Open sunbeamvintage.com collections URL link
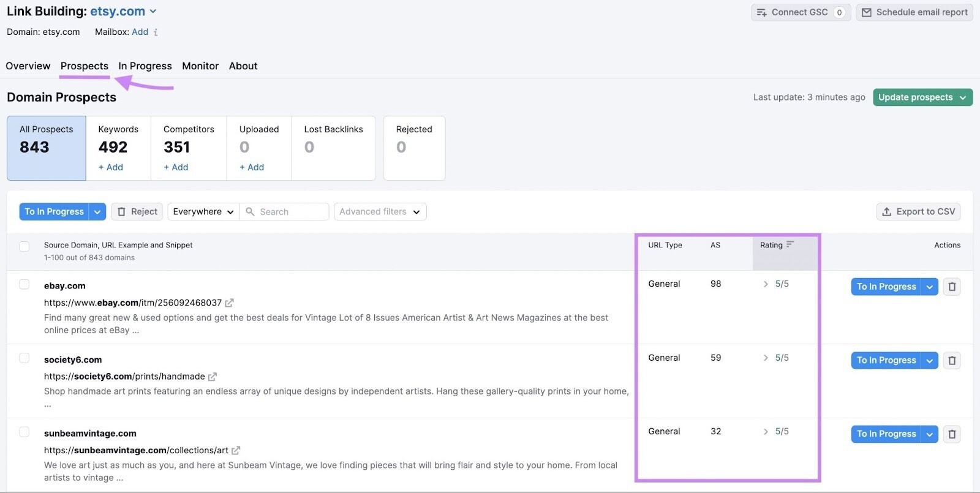The height and width of the screenshot is (493, 980). 136,450
